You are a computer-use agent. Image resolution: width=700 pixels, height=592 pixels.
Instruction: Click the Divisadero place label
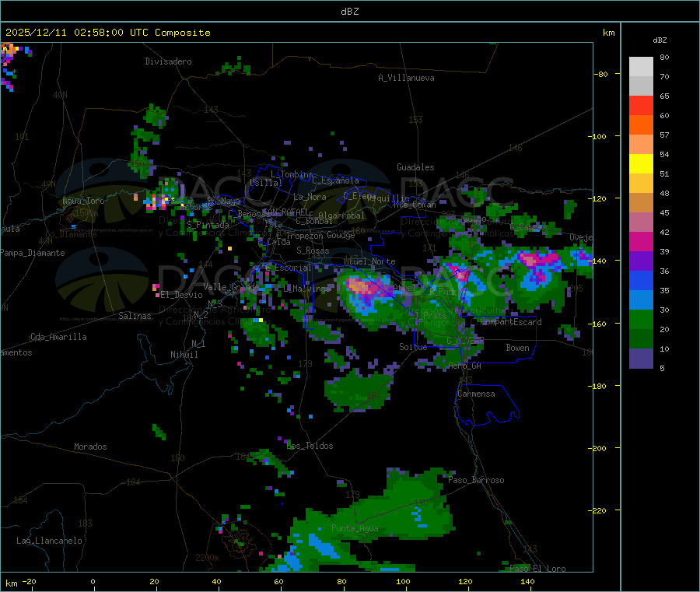click(x=168, y=61)
